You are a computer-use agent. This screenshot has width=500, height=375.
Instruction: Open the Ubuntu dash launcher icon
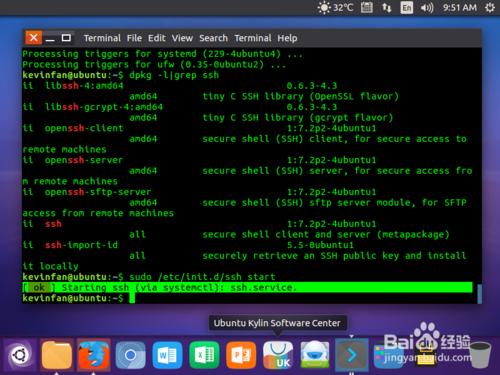(x=20, y=355)
